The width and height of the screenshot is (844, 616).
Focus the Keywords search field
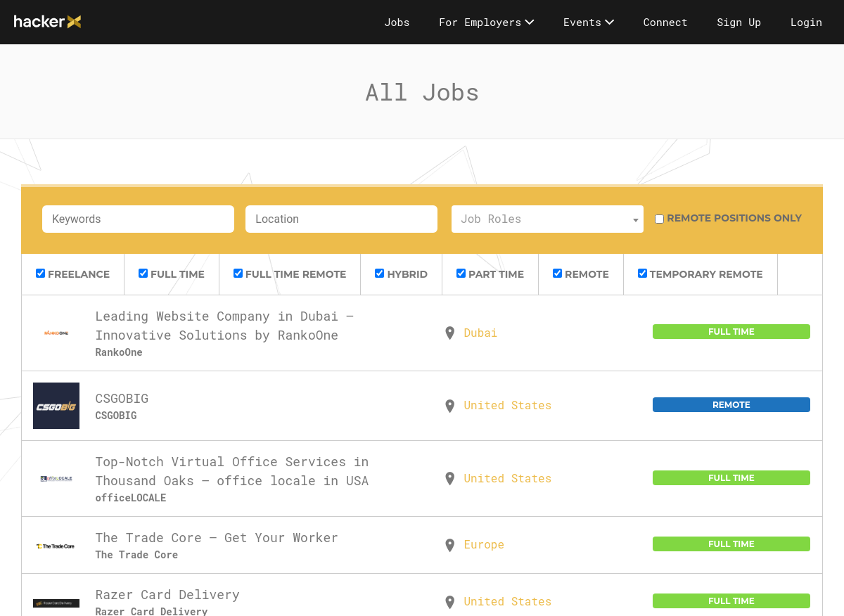[138, 219]
